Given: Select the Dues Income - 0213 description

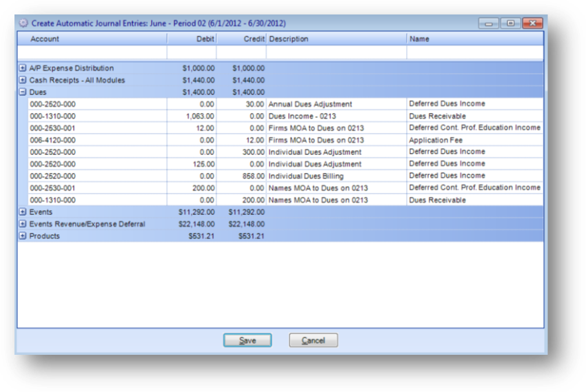Looking at the screenshot, I should click(302, 116).
